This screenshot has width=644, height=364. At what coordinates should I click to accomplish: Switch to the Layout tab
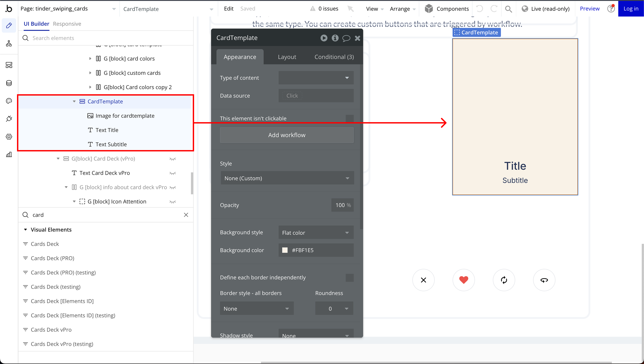[287, 57]
